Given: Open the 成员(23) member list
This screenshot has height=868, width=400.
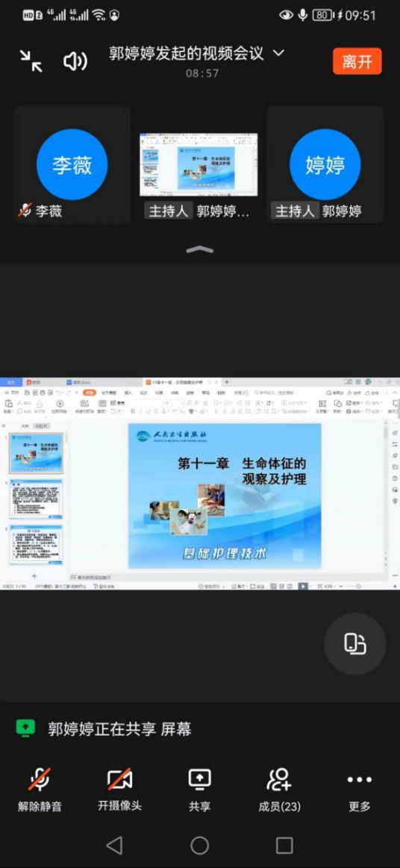Looking at the screenshot, I should [279, 790].
